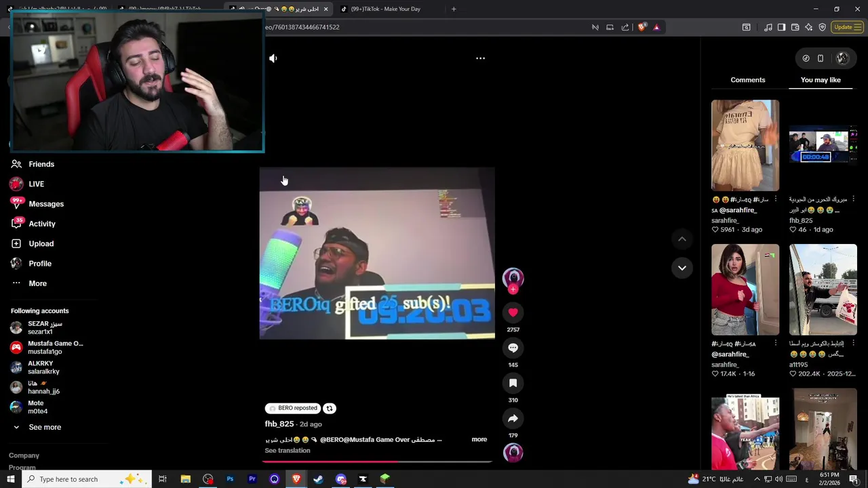This screenshot has height=488, width=868.
Task: Seek using the video progress bar
Action: [377, 462]
